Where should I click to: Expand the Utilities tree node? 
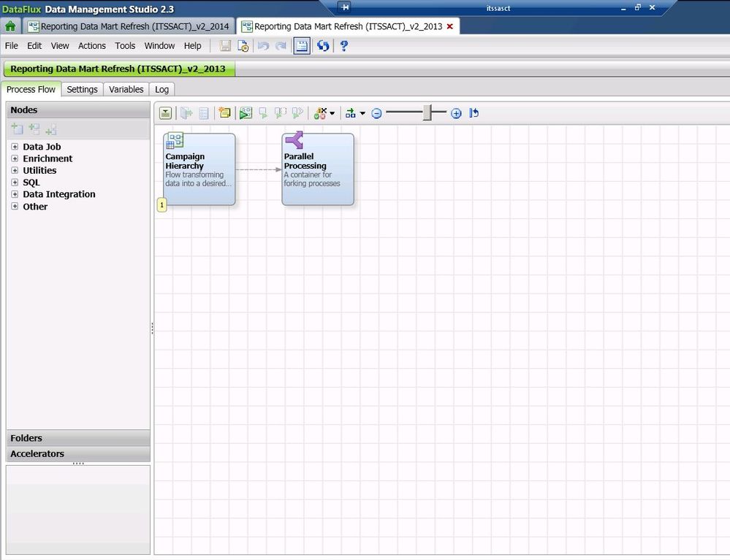point(15,170)
